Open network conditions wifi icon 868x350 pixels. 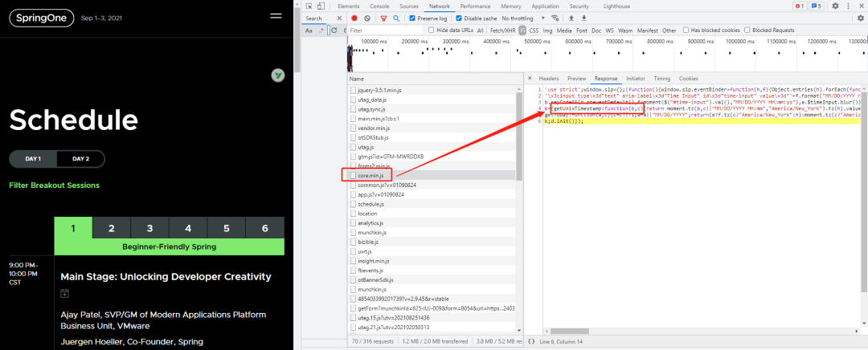tap(555, 18)
